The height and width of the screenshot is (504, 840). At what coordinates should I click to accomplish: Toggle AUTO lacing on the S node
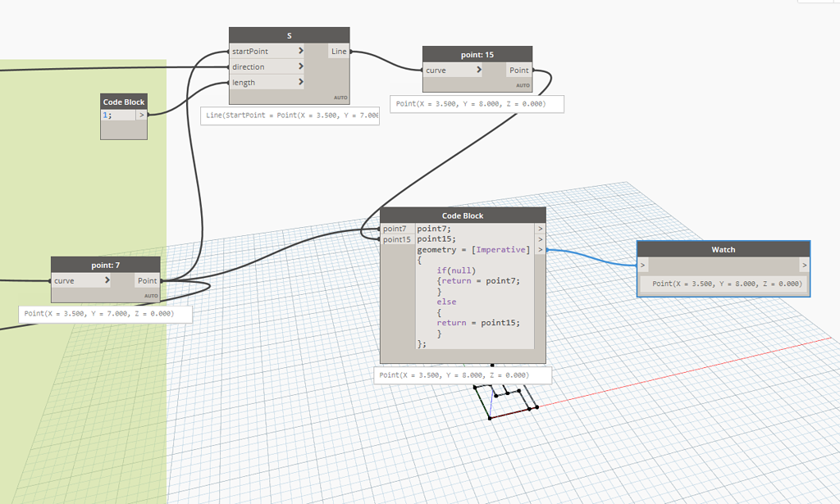[342, 98]
